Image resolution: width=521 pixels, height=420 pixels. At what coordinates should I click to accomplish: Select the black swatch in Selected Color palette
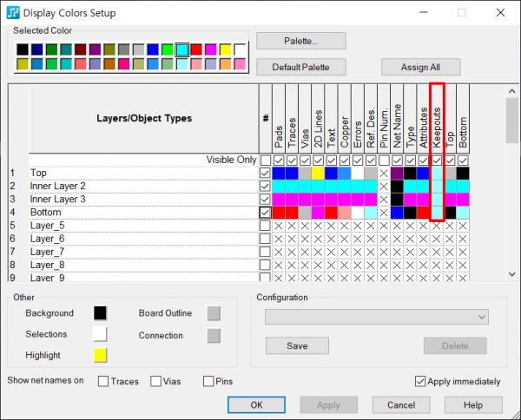[x=23, y=49]
